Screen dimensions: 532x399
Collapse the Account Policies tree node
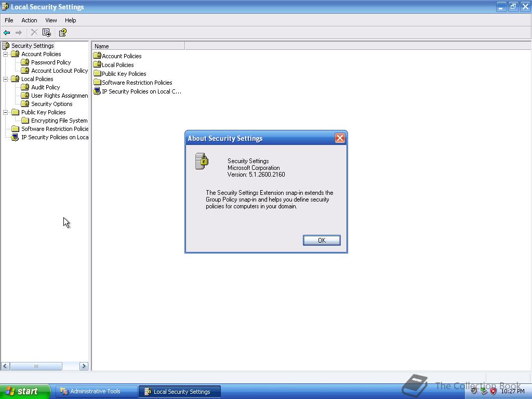tap(5, 54)
